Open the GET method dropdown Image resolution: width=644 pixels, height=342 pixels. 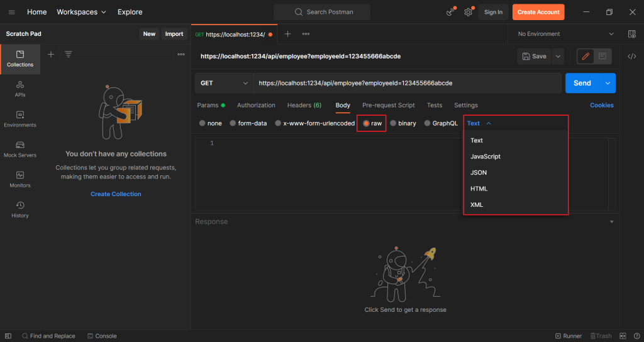pyautogui.click(x=225, y=83)
